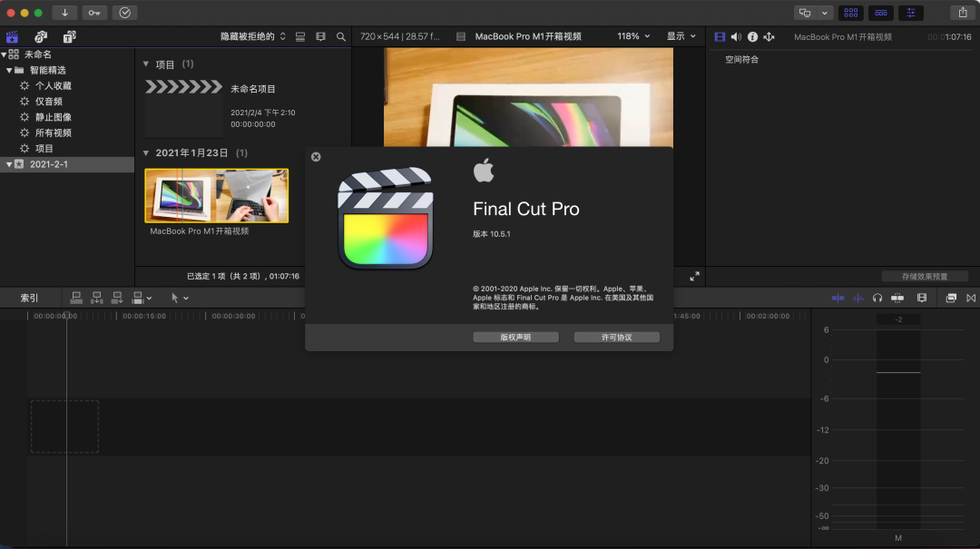This screenshot has width=980, height=549.
Task: Select the 个人收藏 smart collection
Action: click(x=54, y=85)
